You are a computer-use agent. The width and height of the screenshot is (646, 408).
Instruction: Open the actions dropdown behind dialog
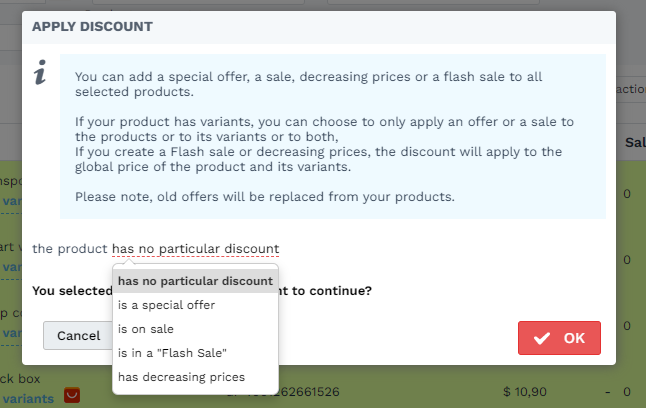[x=631, y=89]
